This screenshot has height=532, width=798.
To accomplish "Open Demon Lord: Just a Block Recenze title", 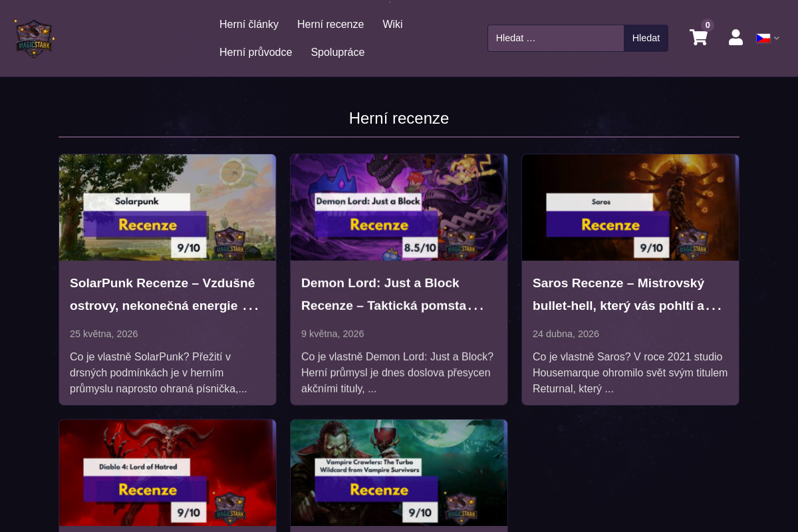I will coord(392,295).
